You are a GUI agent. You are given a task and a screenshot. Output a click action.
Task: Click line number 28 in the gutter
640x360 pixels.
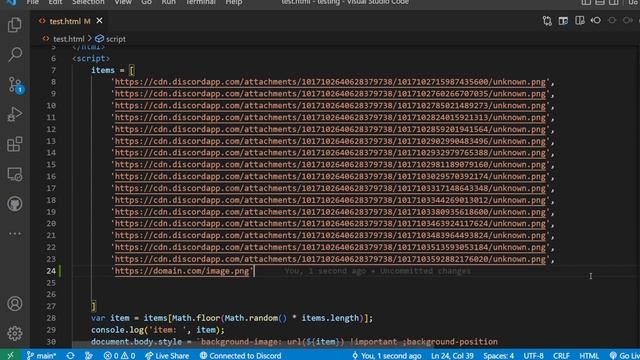pyautogui.click(x=51, y=318)
